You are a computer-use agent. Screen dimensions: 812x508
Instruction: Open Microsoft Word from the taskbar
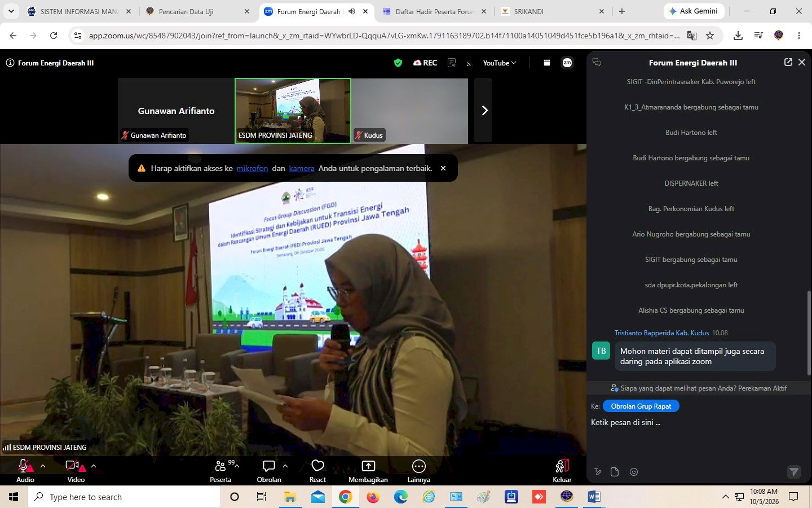pyautogui.click(x=594, y=497)
